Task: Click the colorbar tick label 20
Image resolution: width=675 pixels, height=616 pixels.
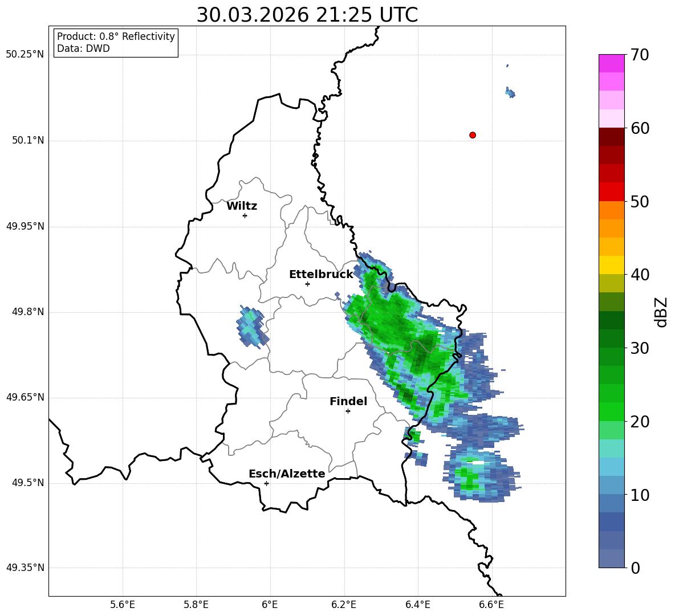Action: [640, 422]
